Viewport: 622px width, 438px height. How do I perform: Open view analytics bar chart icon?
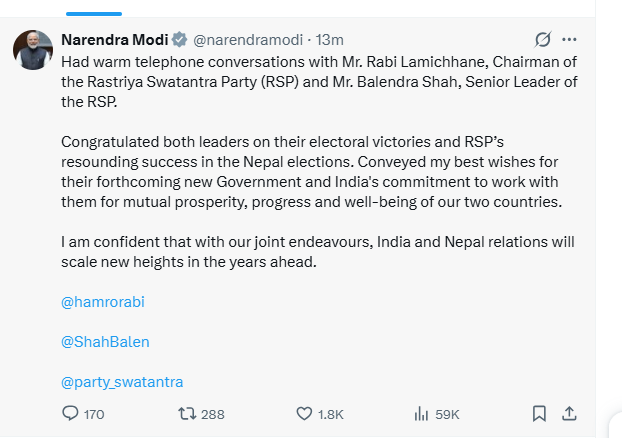click(421, 413)
